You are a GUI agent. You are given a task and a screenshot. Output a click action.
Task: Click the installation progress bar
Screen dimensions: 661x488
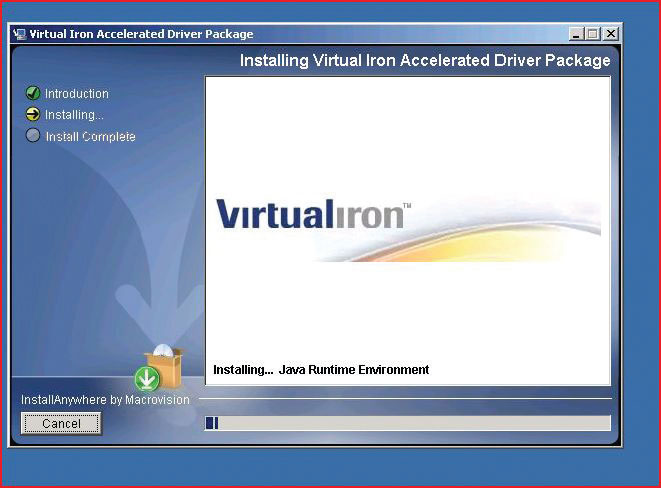(407, 423)
